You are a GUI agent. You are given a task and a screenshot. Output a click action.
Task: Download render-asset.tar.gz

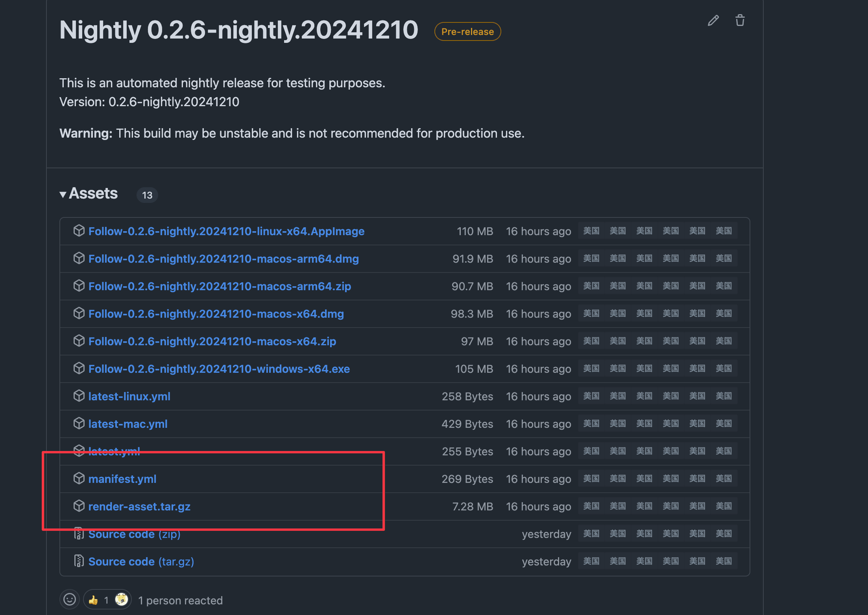tap(139, 506)
